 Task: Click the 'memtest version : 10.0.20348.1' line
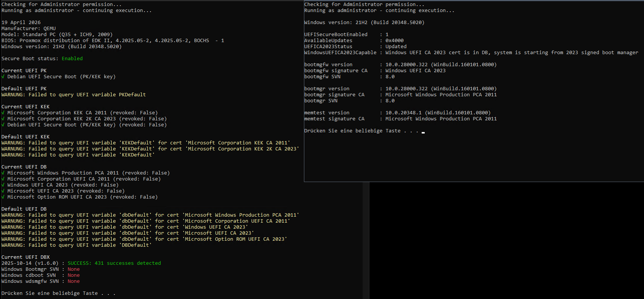point(398,113)
